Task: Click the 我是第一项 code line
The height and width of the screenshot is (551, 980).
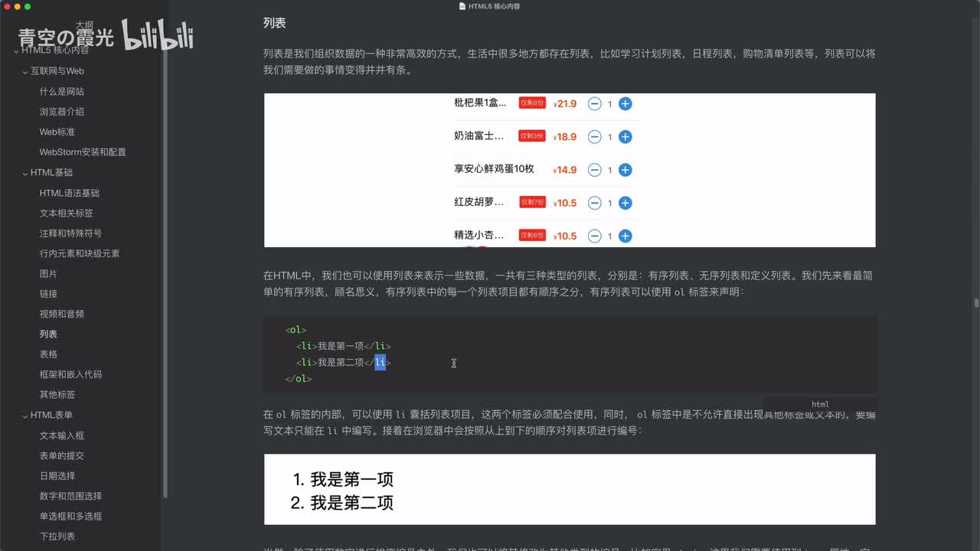Action: click(x=344, y=347)
